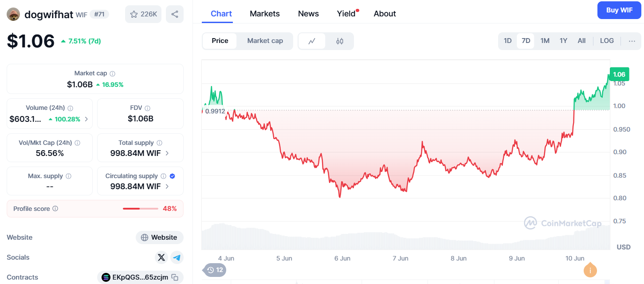This screenshot has width=644, height=284.
Task: Open the X (Twitter) social link
Action: pyautogui.click(x=161, y=257)
